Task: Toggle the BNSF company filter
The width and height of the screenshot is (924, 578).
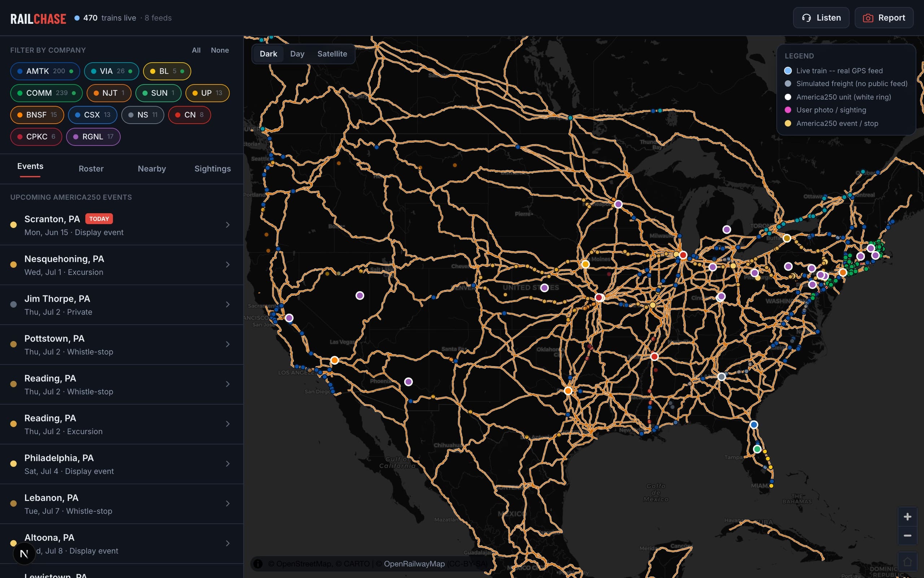Action: (37, 115)
